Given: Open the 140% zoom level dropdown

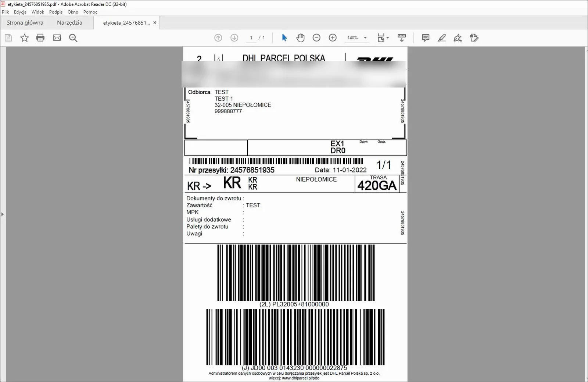Looking at the screenshot, I should (x=357, y=38).
